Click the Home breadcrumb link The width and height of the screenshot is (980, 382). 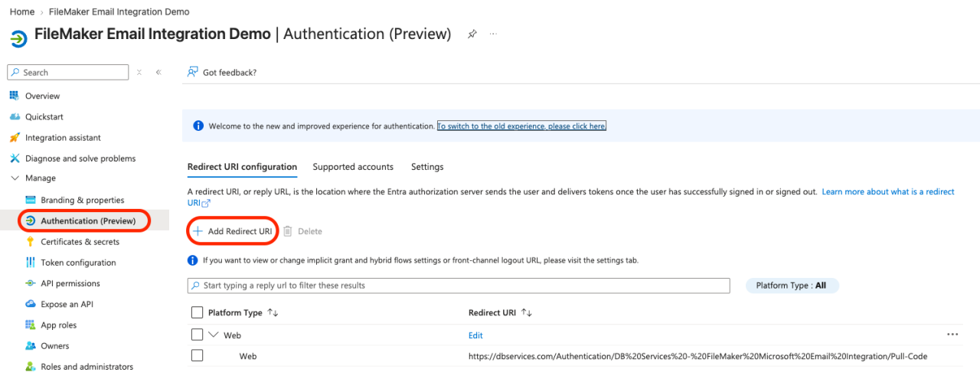click(21, 12)
